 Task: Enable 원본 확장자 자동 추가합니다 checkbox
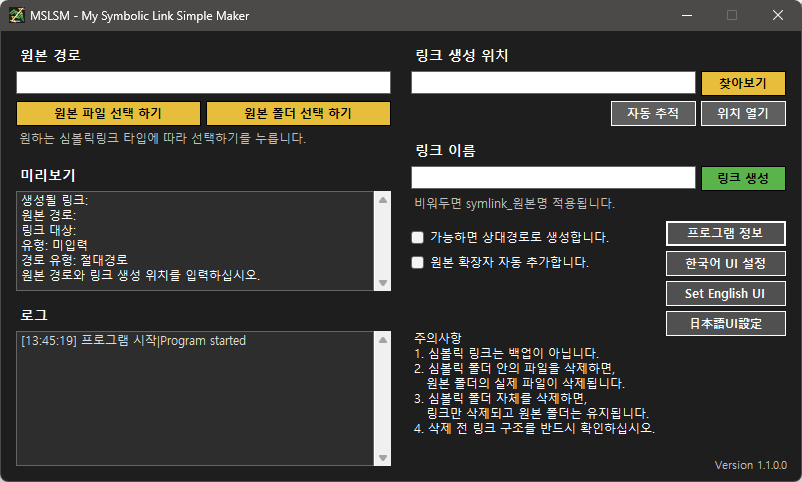tap(417, 262)
